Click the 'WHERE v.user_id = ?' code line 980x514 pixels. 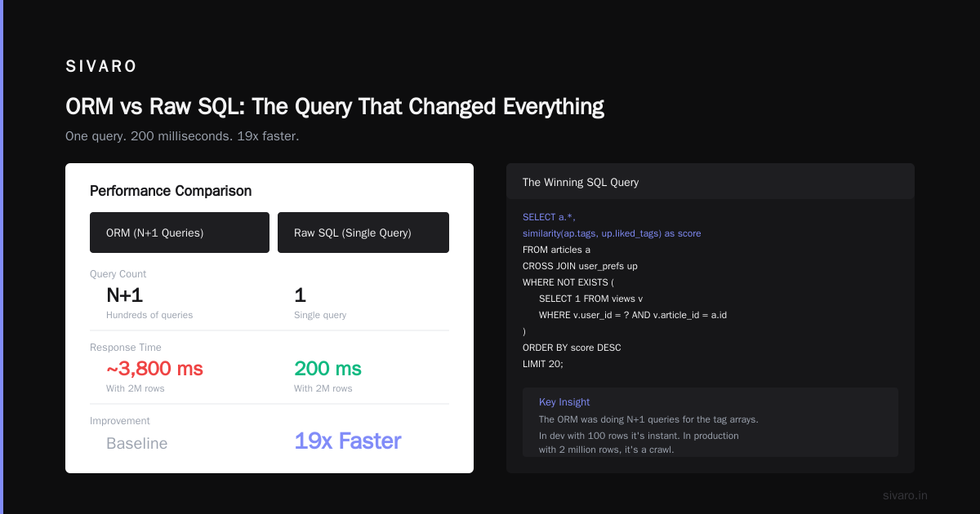coord(633,315)
